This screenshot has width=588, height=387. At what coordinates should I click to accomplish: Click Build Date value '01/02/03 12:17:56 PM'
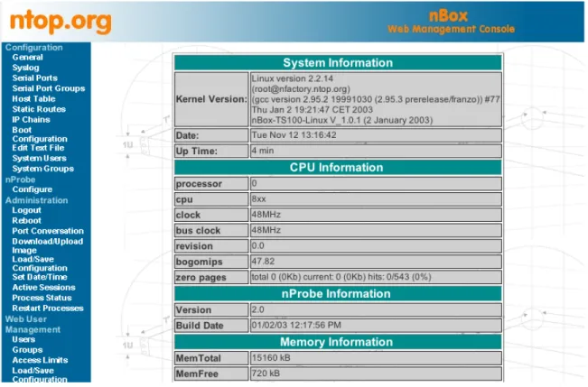[x=296, y=325]
